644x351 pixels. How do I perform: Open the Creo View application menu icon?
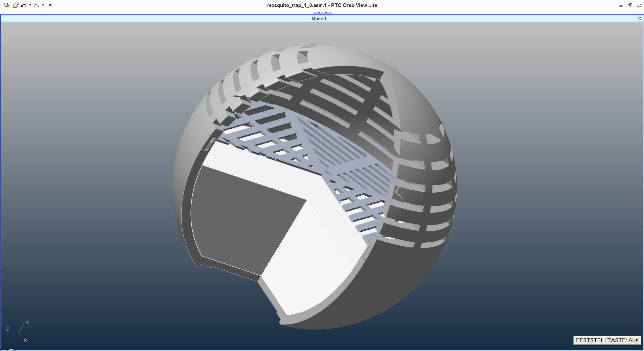[6, 5]
